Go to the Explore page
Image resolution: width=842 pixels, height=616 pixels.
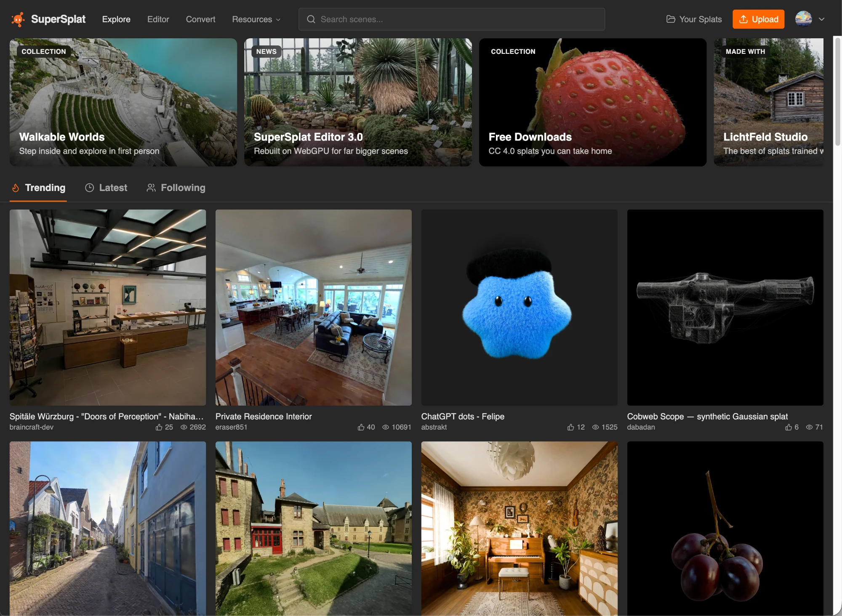point(116,19)
